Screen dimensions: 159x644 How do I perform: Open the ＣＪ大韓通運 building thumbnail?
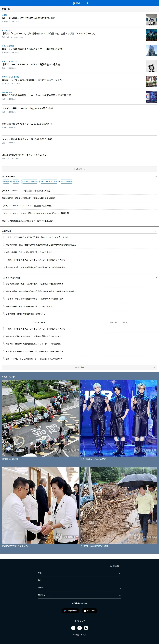click(151, 50)
